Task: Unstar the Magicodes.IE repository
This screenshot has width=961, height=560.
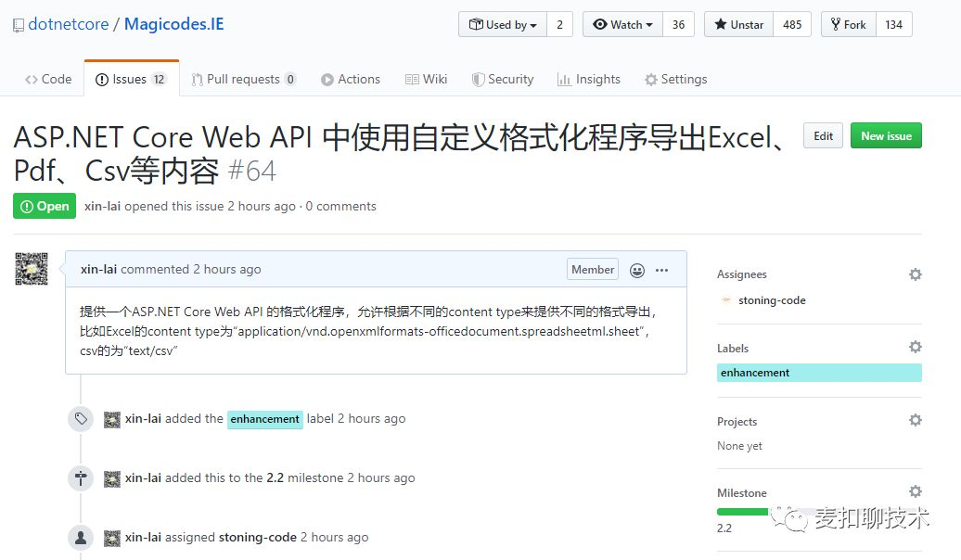Action: [x=738, y=25]
